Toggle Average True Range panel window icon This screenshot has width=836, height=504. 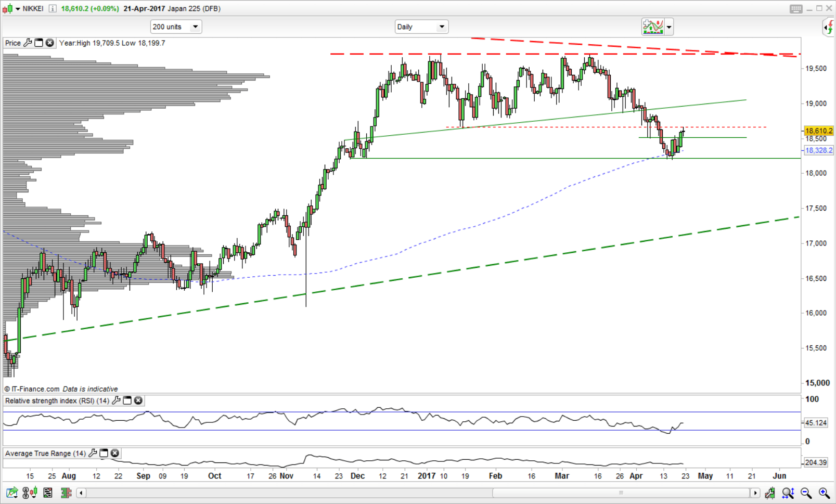coord(104,454)
